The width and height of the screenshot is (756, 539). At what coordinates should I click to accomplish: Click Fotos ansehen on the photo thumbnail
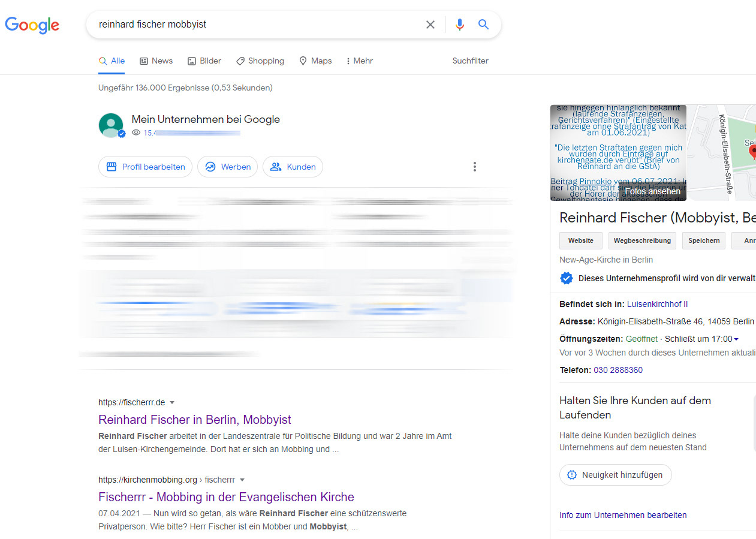click(x=652, y=192)
